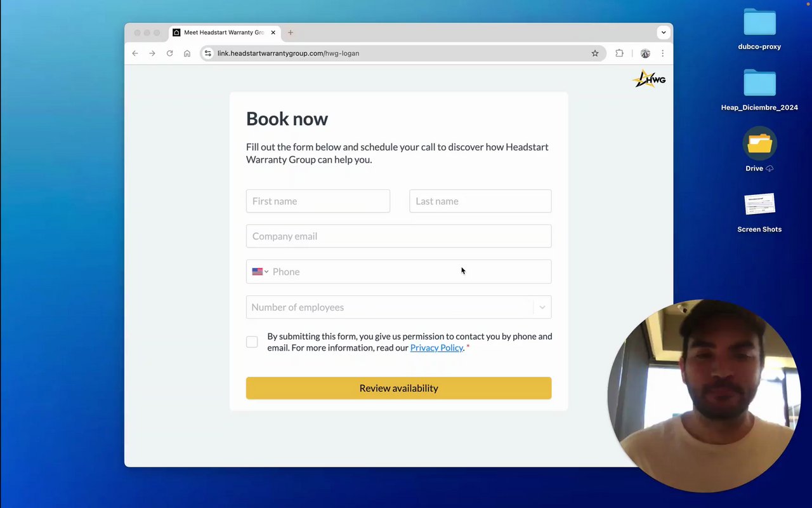This screenshot has height=508, width=812.
Task: Click the First name field
Action: tap(318, 201)
